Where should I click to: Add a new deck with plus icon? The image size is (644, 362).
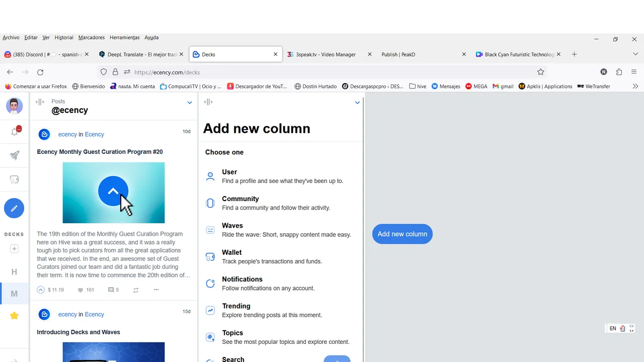pyautogui.click(x=14, y=249)
